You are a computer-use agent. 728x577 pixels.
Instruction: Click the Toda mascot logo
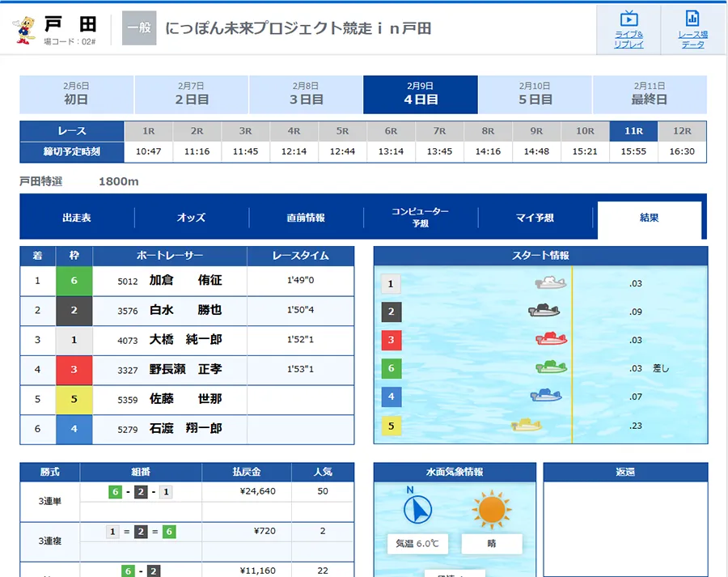coord(25,28)
